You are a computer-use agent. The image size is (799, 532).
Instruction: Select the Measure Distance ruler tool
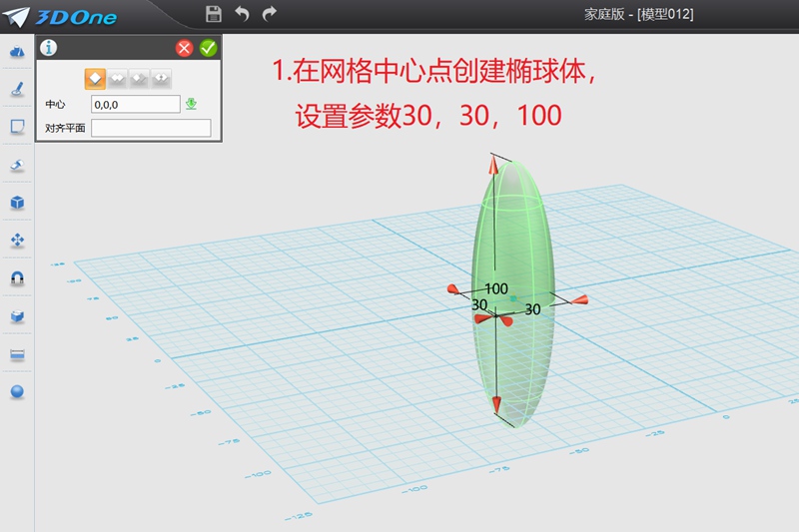point(17,354)
